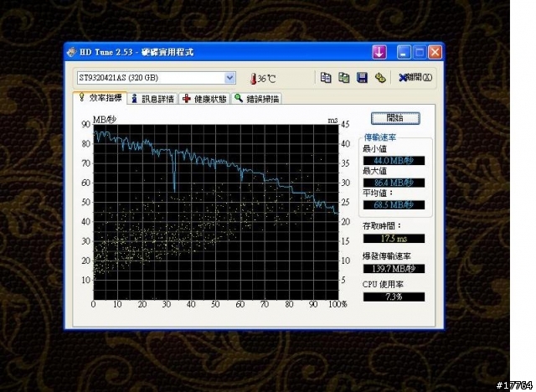Click the thermometer temperature icon
Screen dimensions: 536x392
tap(253, 79)
